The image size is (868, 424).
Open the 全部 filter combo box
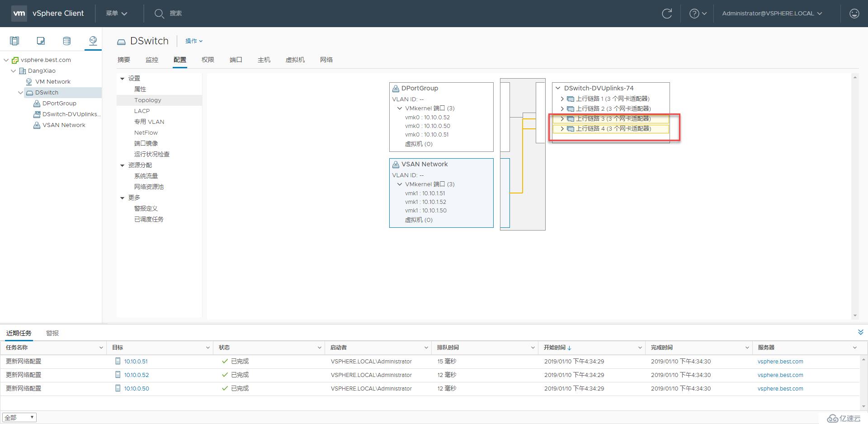click(x=19, y=418)
